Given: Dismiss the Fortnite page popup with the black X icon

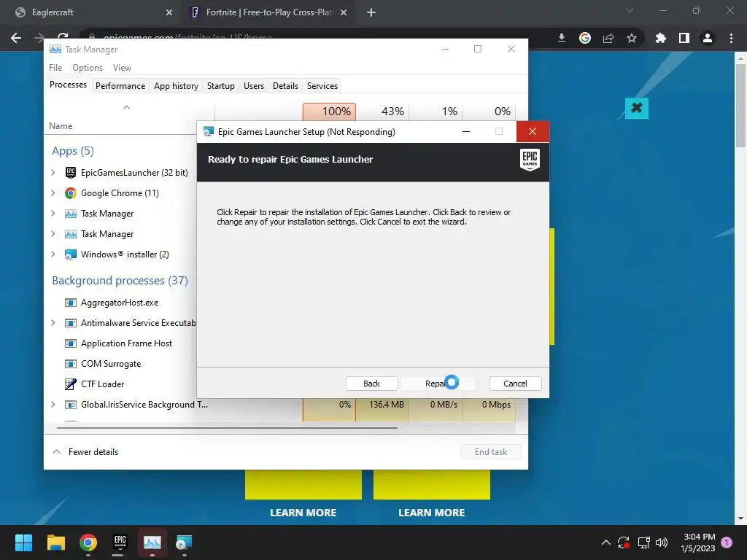Looking at the screenshot, I should point(636,108).
